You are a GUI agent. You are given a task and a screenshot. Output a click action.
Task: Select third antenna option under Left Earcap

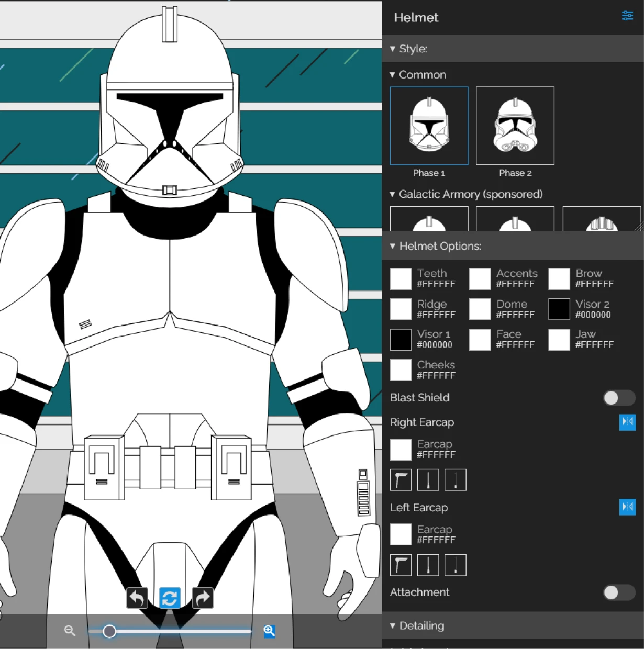[x=456, y=565]
